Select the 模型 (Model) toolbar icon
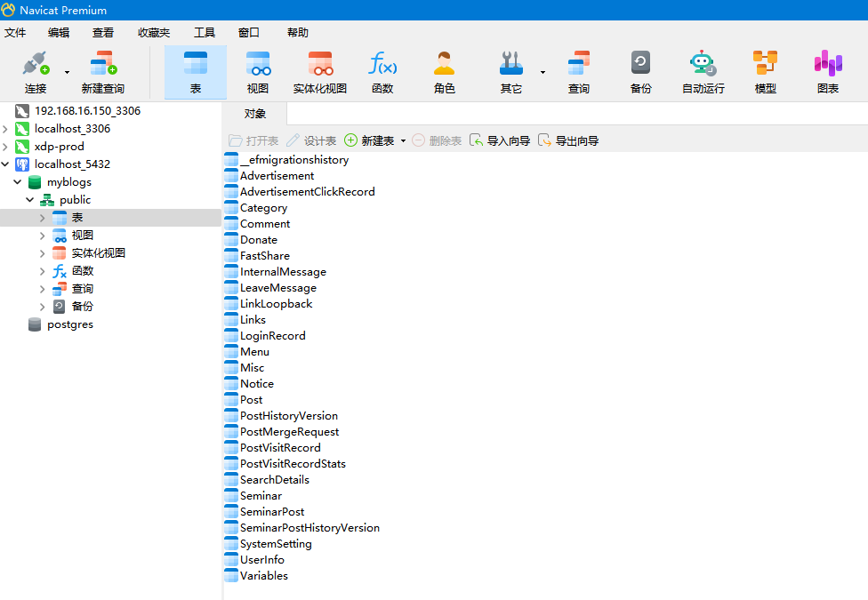868x600 pixels. click(765, 71)
